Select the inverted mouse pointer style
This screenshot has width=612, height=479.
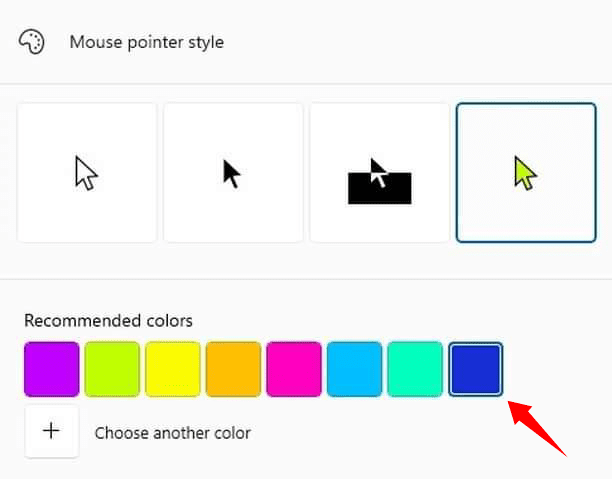point(379,173)
